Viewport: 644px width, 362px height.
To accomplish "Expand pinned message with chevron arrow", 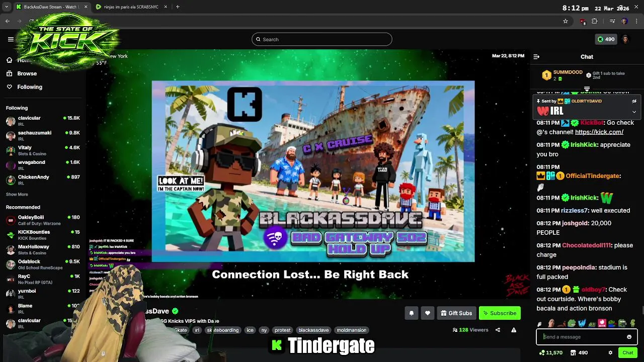I will 634,112.
